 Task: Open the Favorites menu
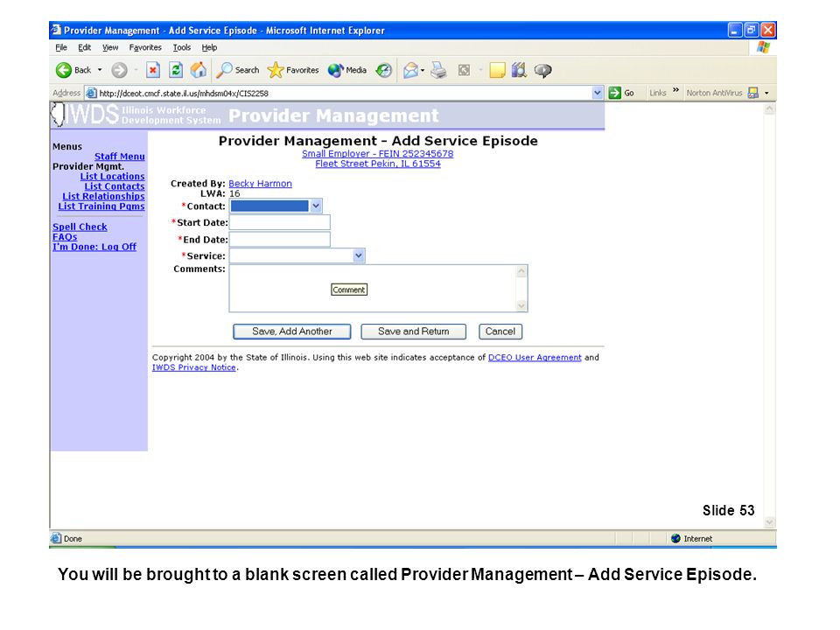[145, 47]
